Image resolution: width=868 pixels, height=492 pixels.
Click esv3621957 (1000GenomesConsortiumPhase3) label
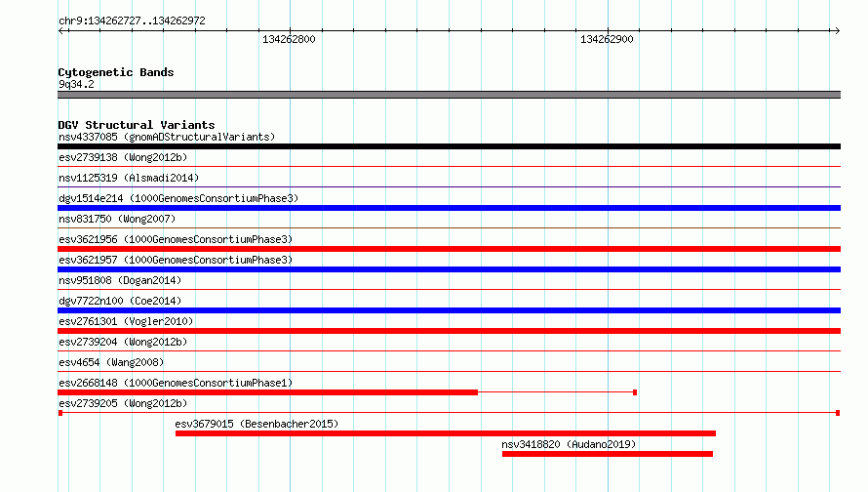176,260
